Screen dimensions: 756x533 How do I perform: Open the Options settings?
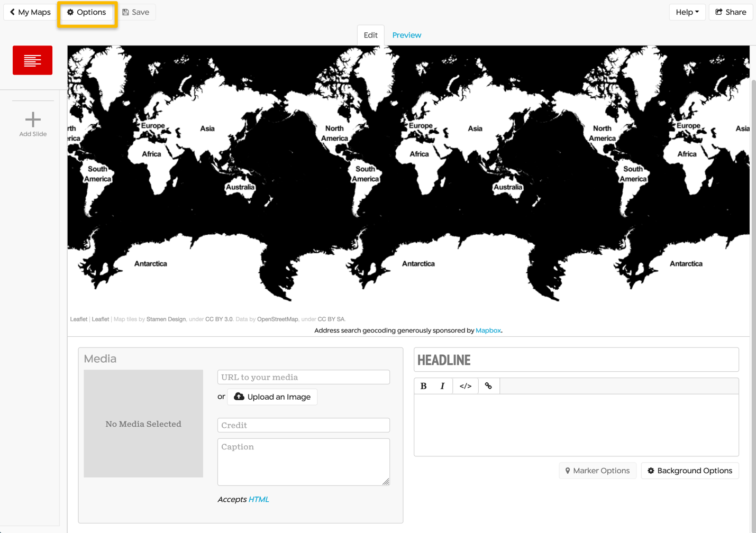point(86,12)
